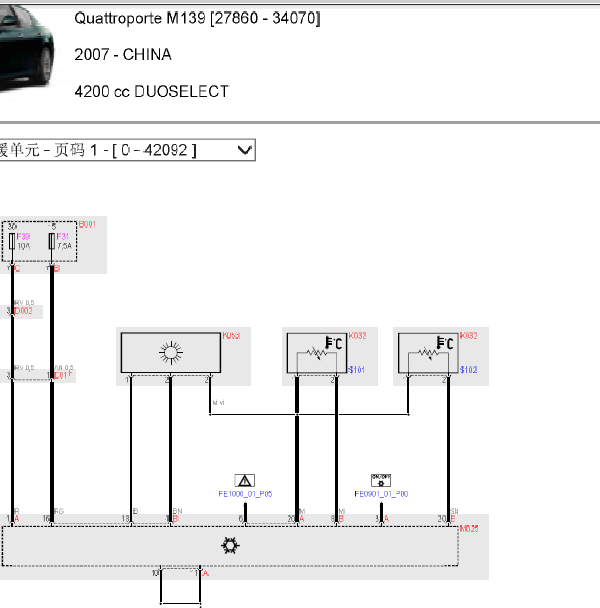This screenshot has width=600, height=608.
Task: Select the Quattroporte M139 title text
Action: tap(197, 18)
